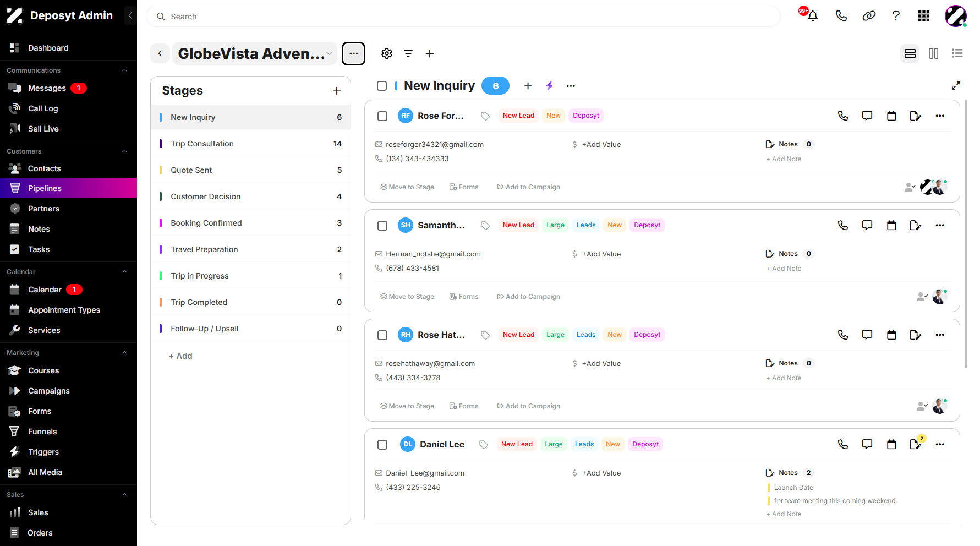Open the apps grid menu
The width and height of the screenshot is (980, 546).
[x=924, y=16]
